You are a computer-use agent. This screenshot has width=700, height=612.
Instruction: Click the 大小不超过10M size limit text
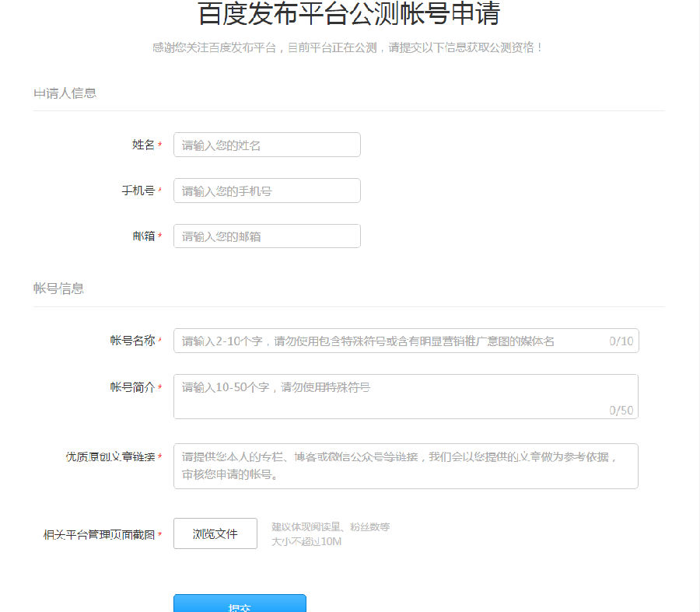[306, 541]
